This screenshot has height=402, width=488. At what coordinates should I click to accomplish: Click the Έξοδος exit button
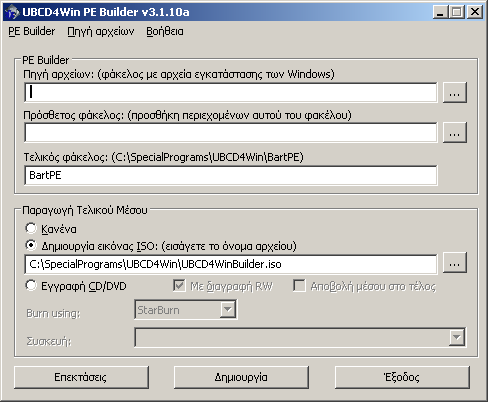[x=402, y=377]
